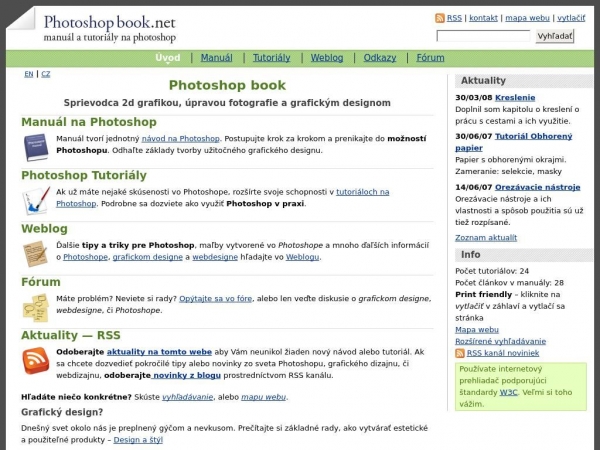This screenshot has width=600, height=450.
Task: Click the Aktuality — RSS heading
Action: click(71, 335)
